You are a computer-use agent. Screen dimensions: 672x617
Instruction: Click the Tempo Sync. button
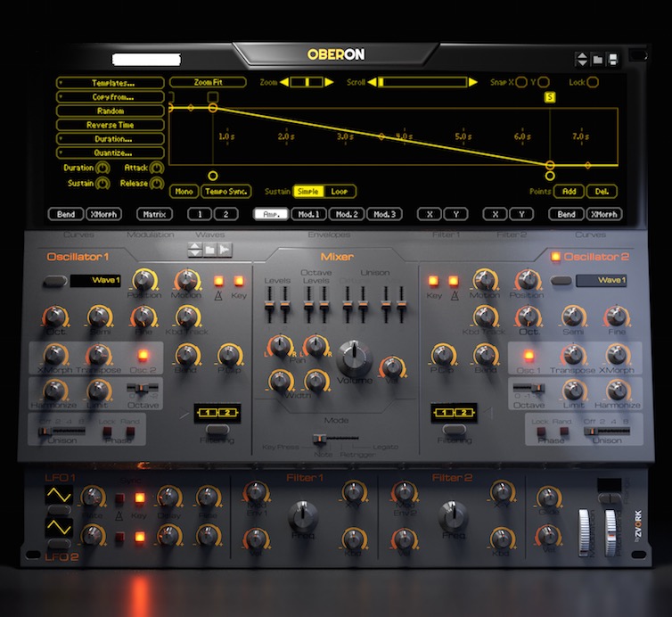(225, 191)
